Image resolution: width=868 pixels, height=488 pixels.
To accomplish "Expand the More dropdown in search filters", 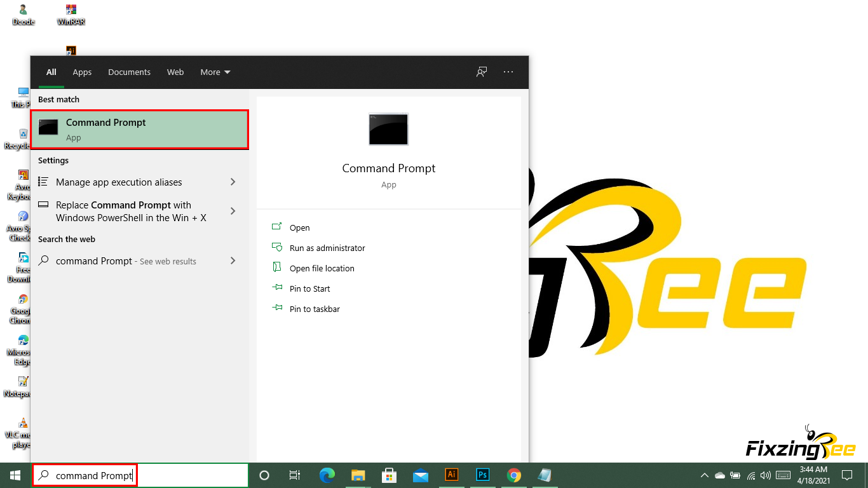I will [x=215, y=72].
